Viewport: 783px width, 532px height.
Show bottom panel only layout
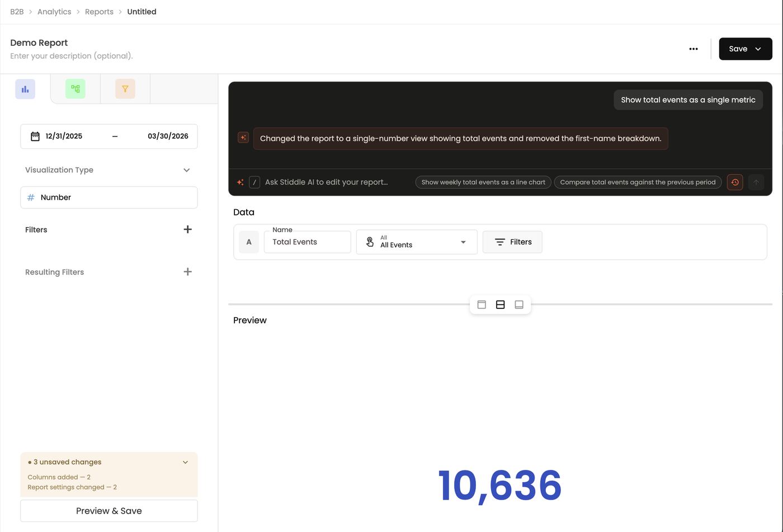[519, 305]
